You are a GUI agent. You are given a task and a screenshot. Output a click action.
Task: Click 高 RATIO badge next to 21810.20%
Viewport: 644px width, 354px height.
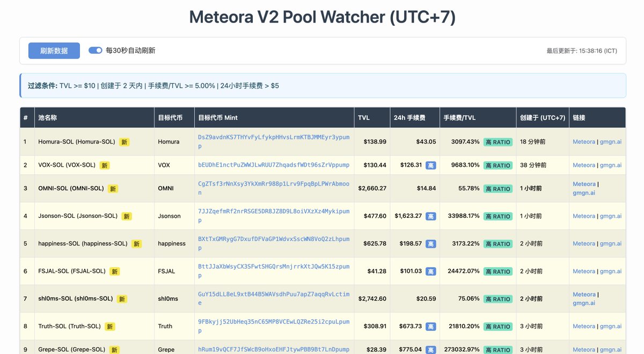click(x=498, y=327)
